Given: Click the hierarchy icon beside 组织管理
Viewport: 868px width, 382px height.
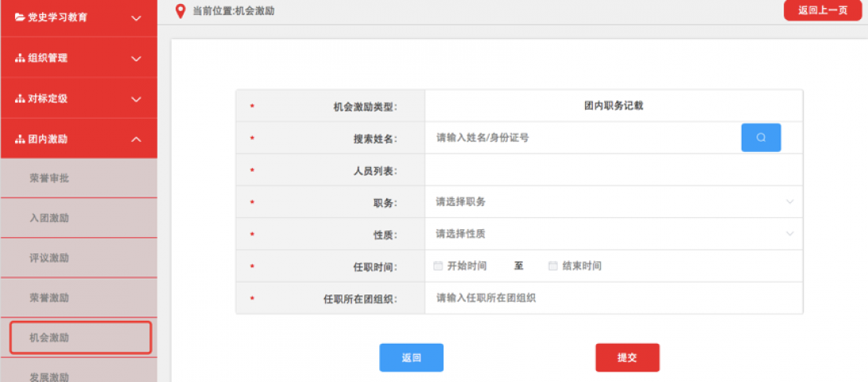Looking at the screenshot, I should [20, 58].
